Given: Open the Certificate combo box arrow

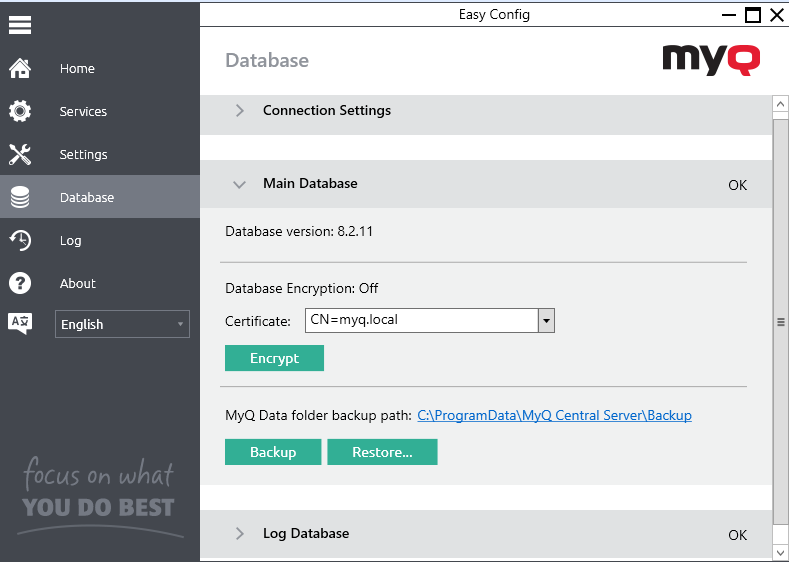Looking at the screenshot, I should (x=546, y=321).
